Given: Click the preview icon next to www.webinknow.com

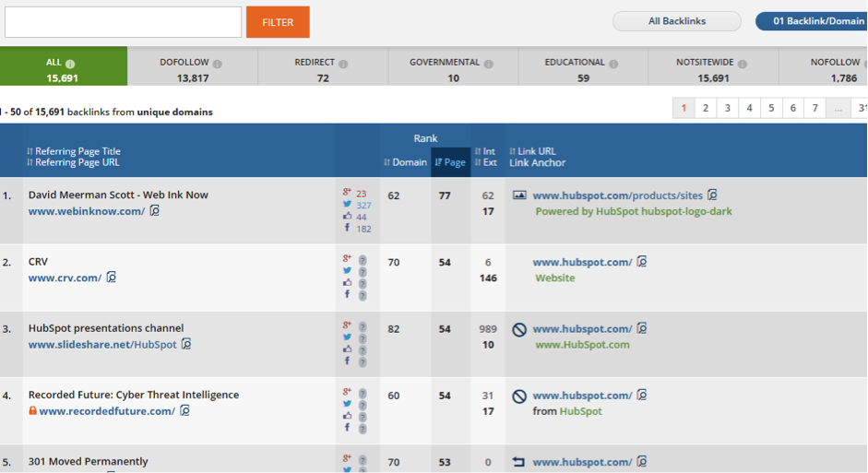Looking at the screenshot, I should [155, 211].
